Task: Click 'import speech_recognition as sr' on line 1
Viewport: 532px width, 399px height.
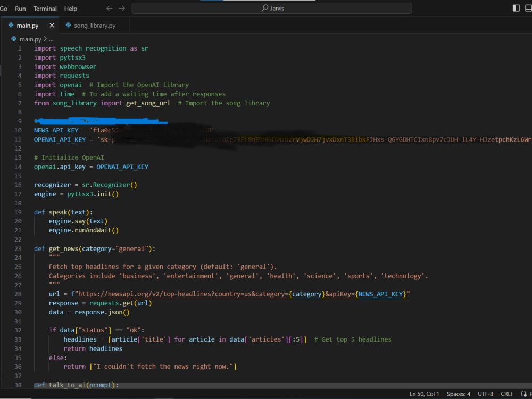Action: [91, 48]
